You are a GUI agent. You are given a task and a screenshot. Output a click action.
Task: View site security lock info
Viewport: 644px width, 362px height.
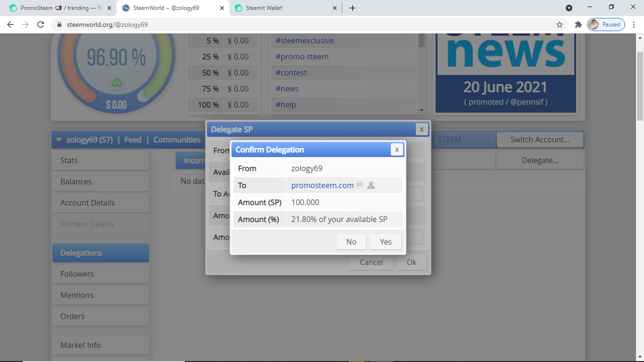[59, 25]
